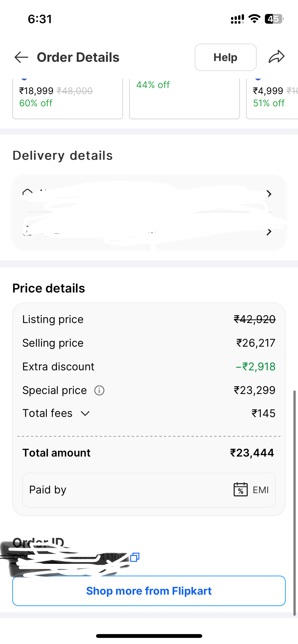Tap the share arrow icon
298x644 pixels.
(277, 57)
